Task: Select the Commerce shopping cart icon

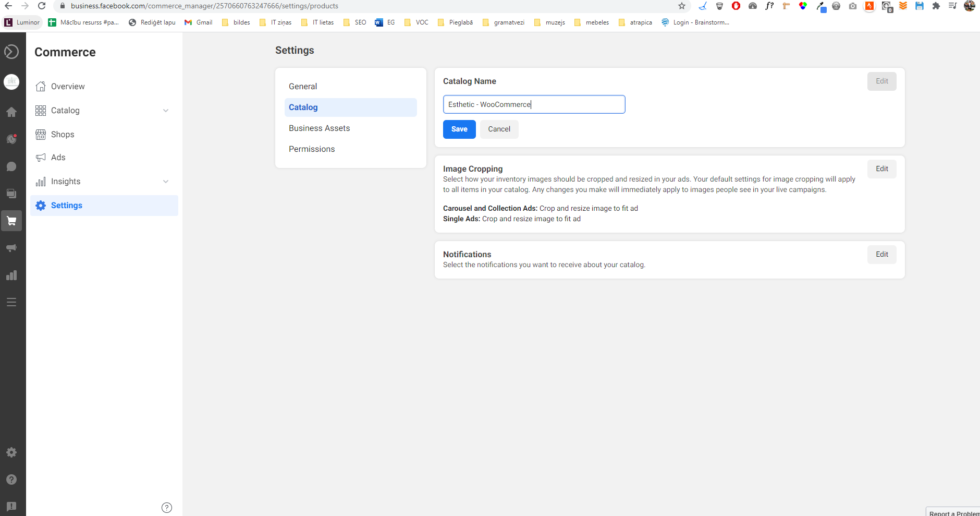Action: tap(11, 221)
